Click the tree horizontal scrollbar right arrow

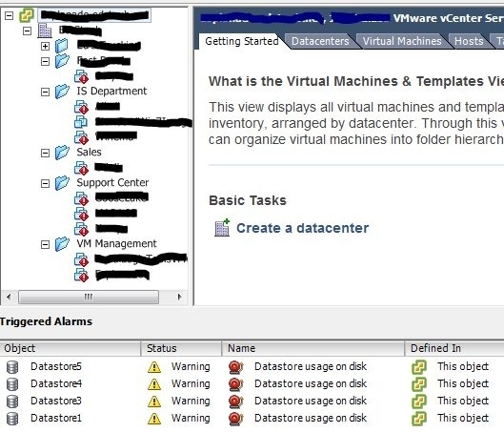point(179,297)
